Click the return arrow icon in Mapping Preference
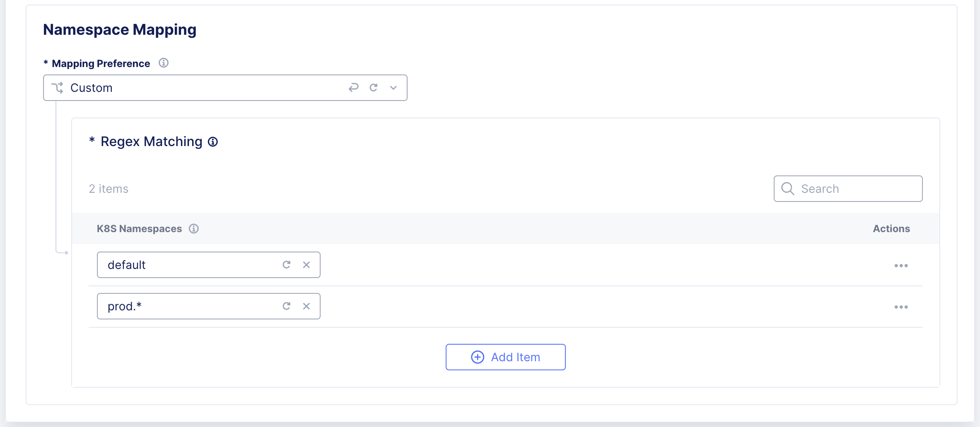980x427 pixels. pyautogui.click(x=353, y=88)
